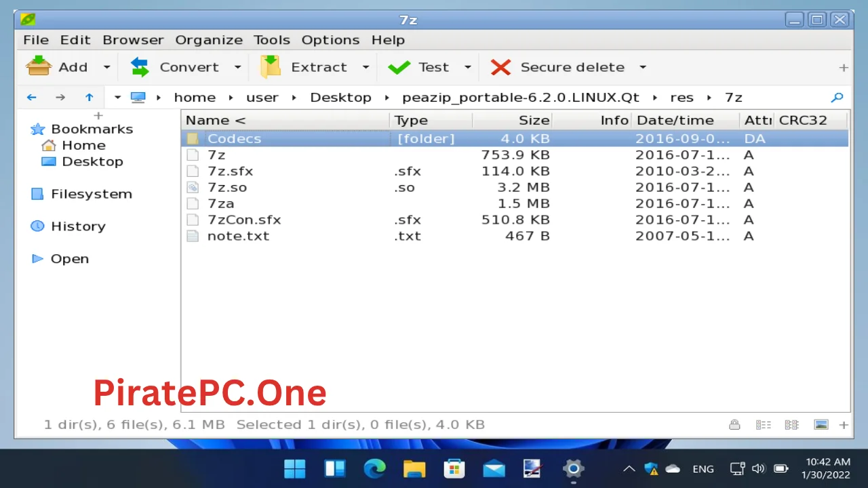Go forward with the right arrow
868x488 pixels.
point(60,98)
